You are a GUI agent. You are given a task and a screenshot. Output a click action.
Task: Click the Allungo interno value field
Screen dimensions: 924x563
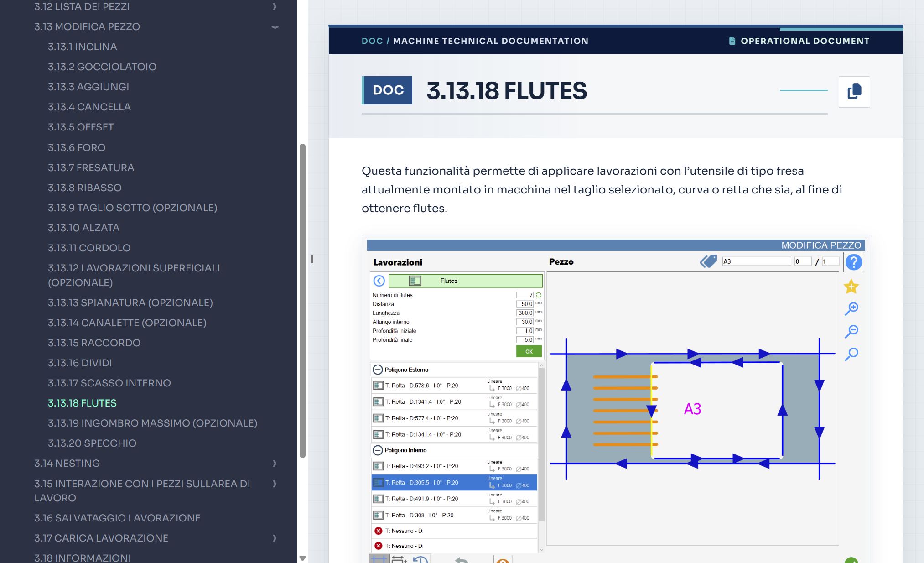coord(525,322)
